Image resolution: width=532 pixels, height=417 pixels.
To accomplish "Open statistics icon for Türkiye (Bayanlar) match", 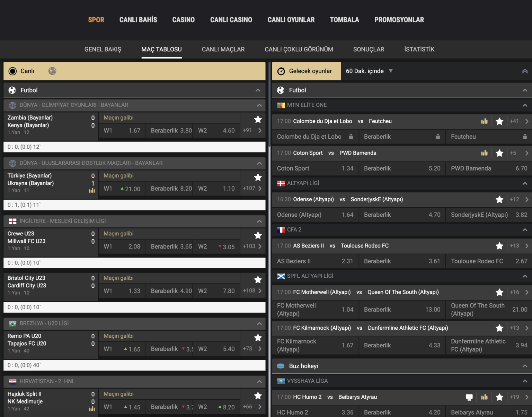I will click(x=92, y=190).
